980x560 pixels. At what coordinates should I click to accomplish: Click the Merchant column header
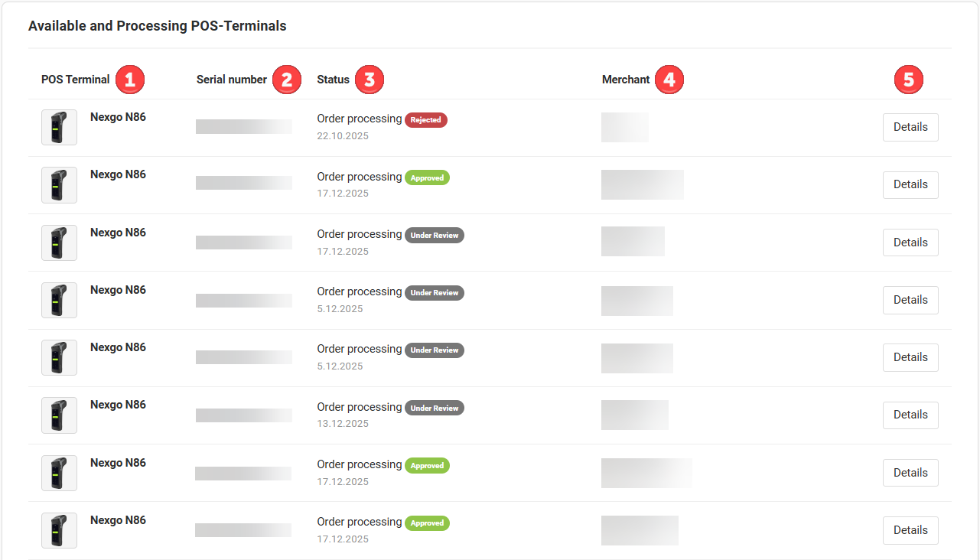pyautogui.click(x=626, y=80)
